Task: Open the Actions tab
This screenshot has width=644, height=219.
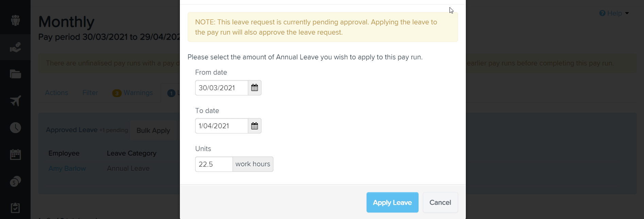Action: pyautogui.click(x=56, y=93)
